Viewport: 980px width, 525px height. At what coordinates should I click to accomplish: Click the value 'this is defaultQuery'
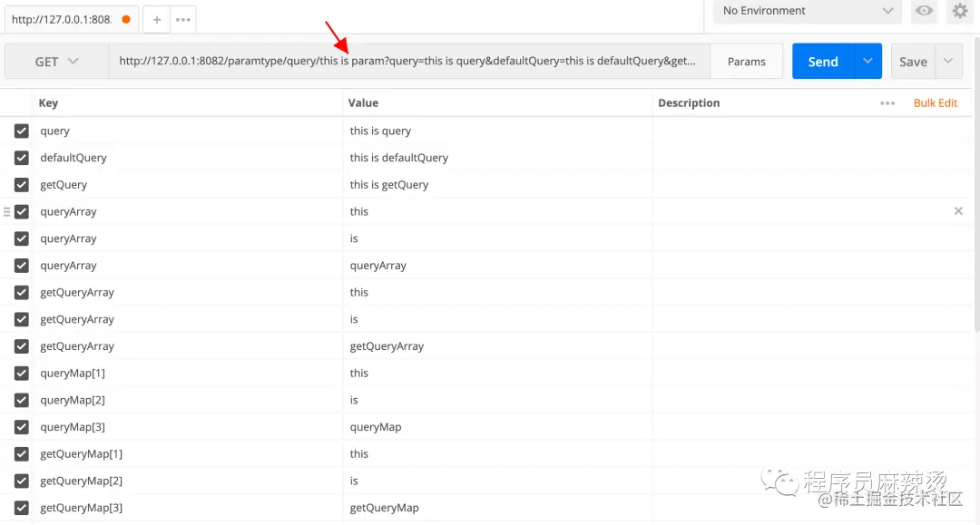coord(398,157)
